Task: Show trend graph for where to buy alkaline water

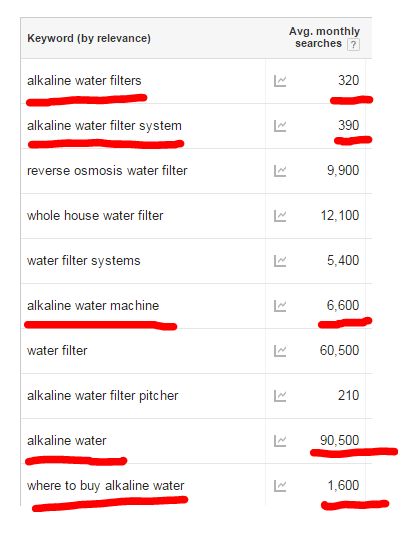Action: (280, 486)
